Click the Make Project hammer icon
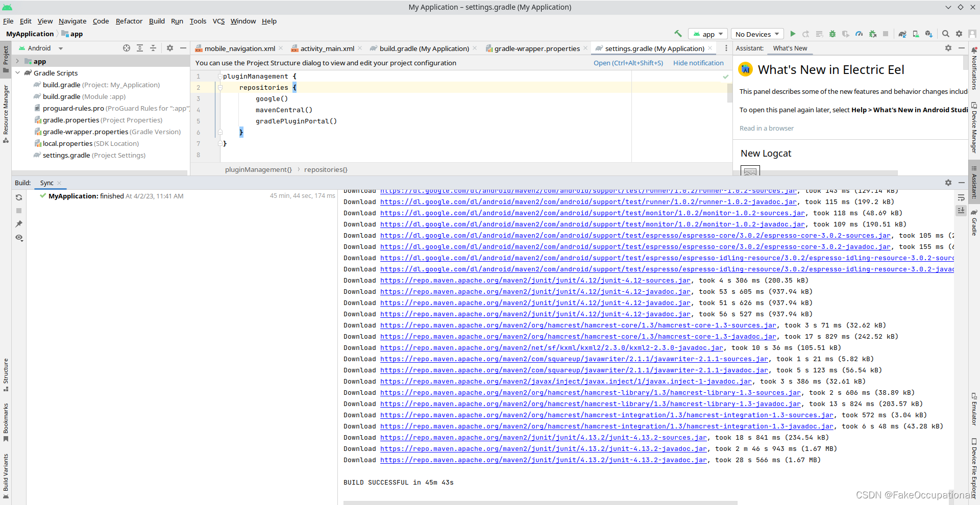This screenshot has width=980, height=505. tap(678, 34)
